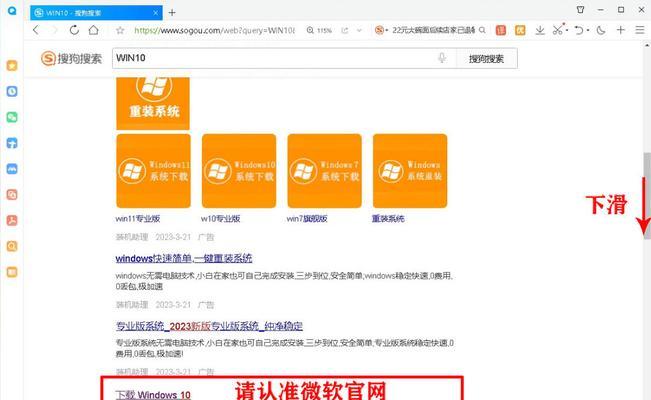This screenshot has width=651, height=400.
Task: Go forward to the next page
Action: (54, 30)
